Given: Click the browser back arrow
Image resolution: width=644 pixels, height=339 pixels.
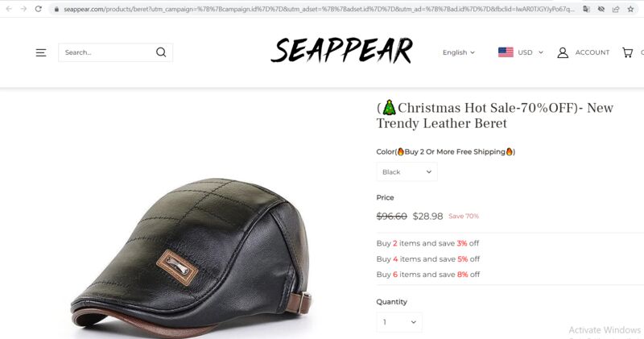Looking at the screenshot, I should click(9, 9).
